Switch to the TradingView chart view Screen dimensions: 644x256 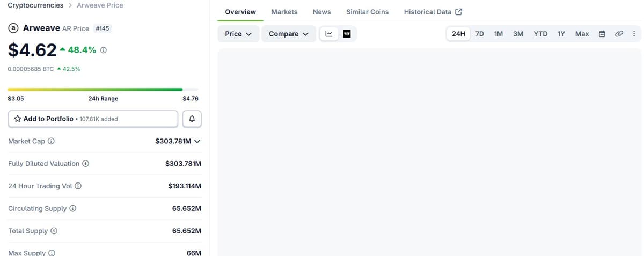pos(347,34)
